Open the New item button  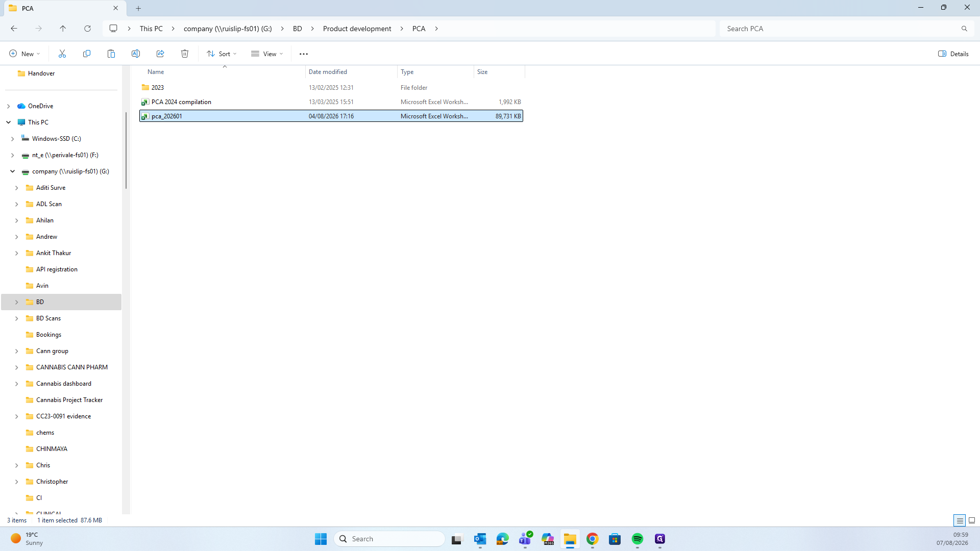[x=24, y=54]
